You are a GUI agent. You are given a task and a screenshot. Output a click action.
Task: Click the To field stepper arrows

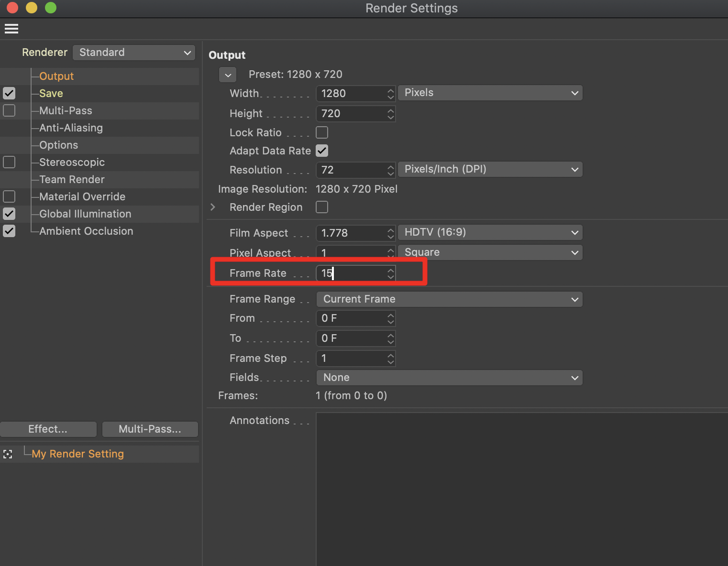tap(391, 338)
